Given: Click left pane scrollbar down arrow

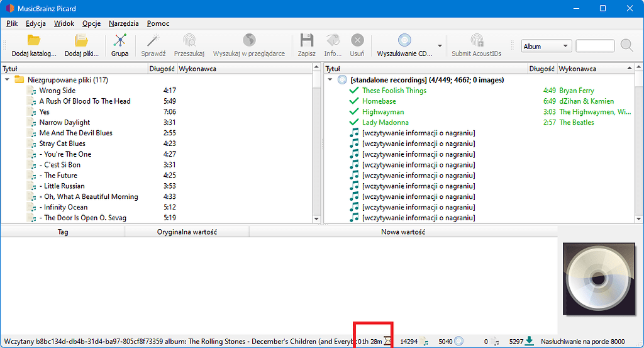Looking at the screenshot, I should (316, 219).
